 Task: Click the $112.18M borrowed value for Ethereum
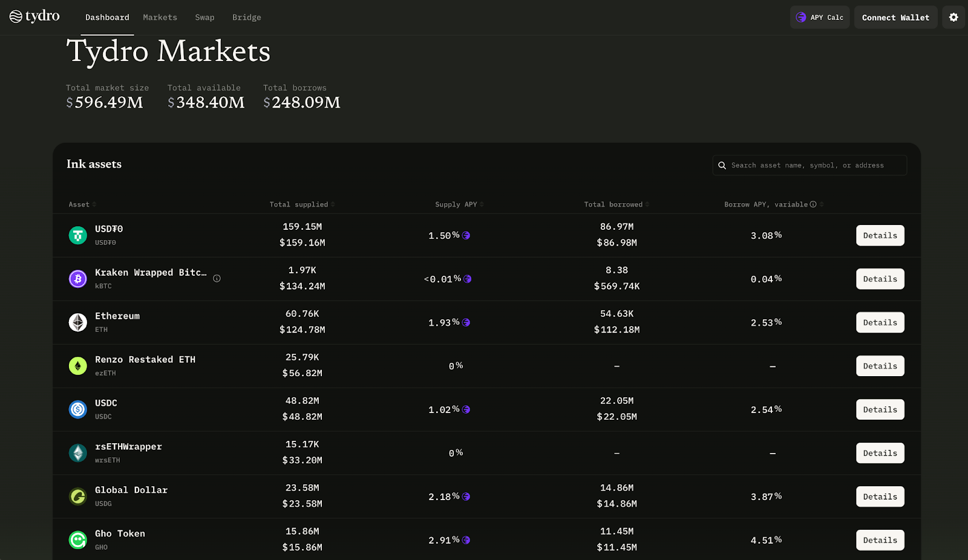point(616,330)
